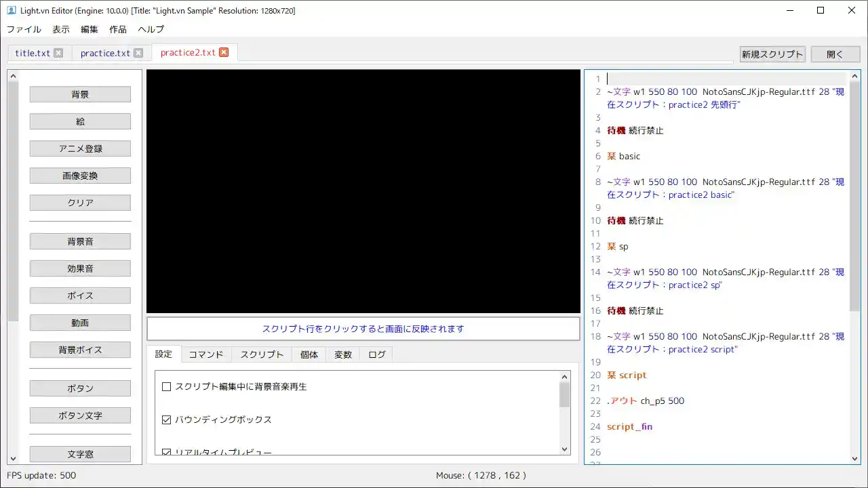The height and width of the screenshot is (488, 868).
Task: Open the 変数 tab
Action: (x=343, y=354)
